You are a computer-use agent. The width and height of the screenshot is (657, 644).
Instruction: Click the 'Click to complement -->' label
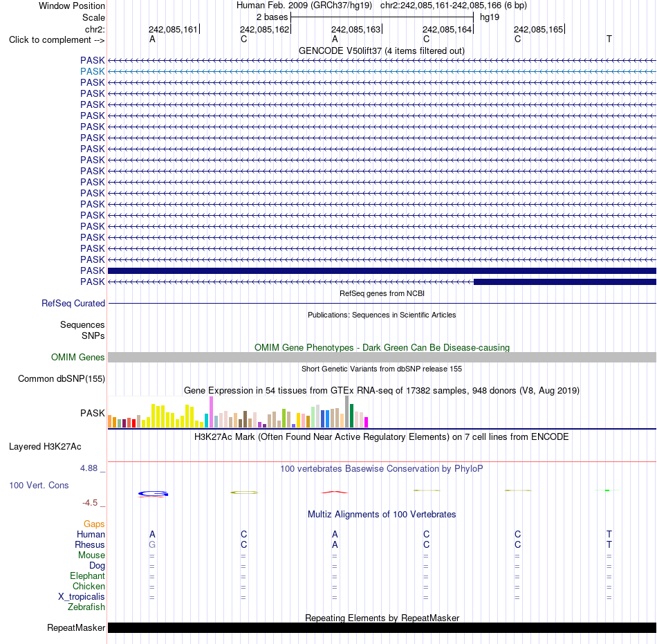click(57, 40)
